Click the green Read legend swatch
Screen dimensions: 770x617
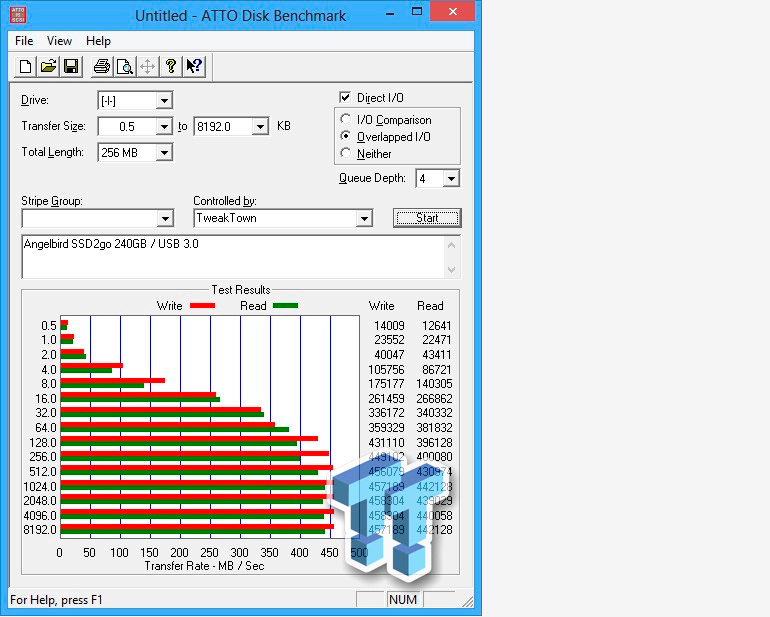point(285,306)
